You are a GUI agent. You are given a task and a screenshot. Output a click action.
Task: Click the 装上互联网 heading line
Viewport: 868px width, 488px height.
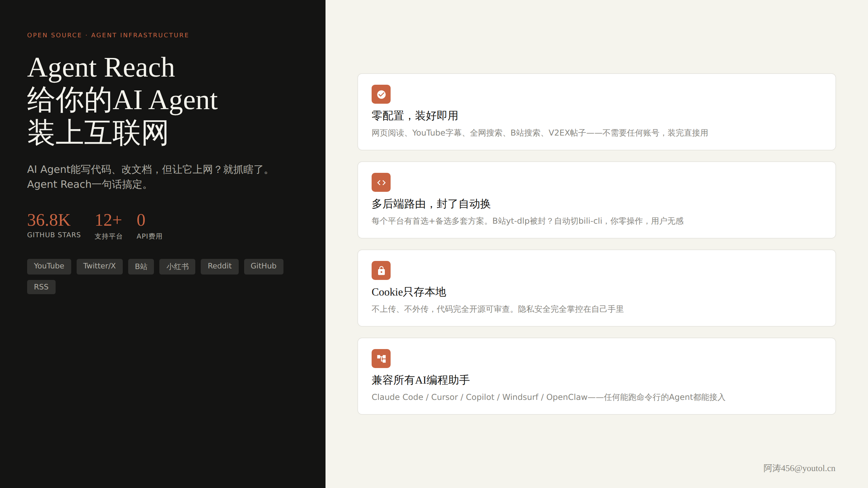pyautogui.click(x=98, y=133)
